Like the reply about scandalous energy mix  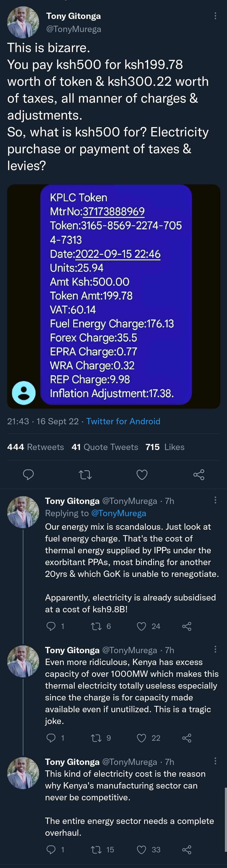pos(142,626)
